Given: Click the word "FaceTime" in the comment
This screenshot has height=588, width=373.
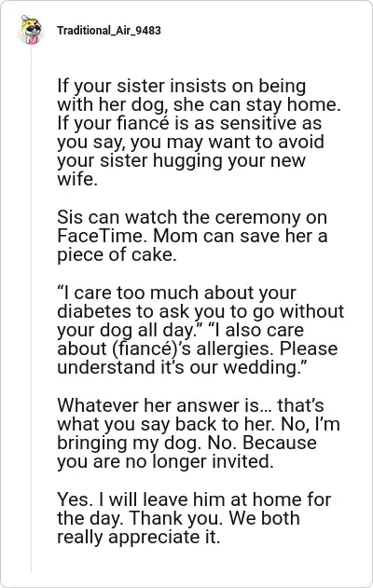Looking at the screenshot, I should 102,236.
